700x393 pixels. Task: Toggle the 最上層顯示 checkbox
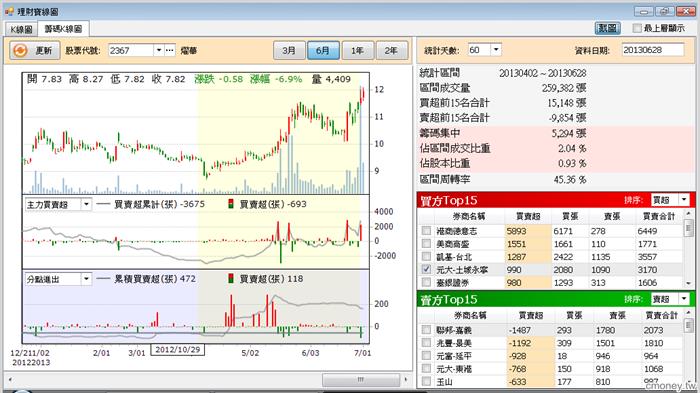(x=637, y=28)
